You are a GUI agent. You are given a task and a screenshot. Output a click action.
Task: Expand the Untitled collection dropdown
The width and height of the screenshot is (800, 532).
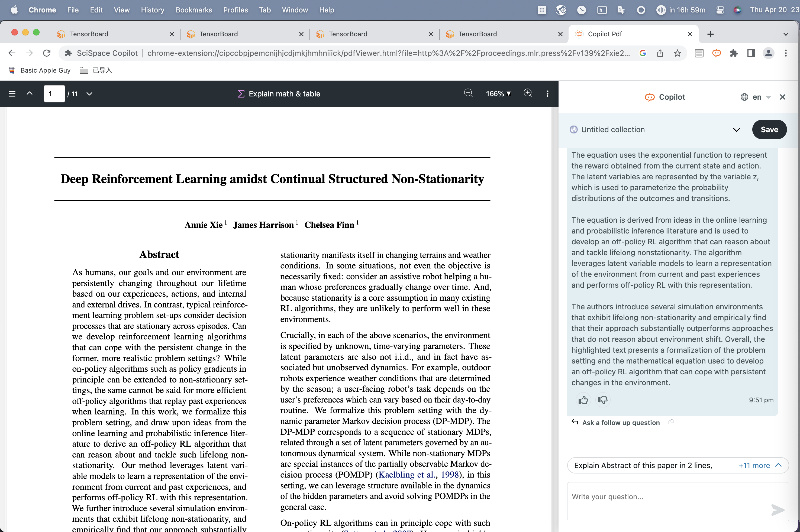736,129
